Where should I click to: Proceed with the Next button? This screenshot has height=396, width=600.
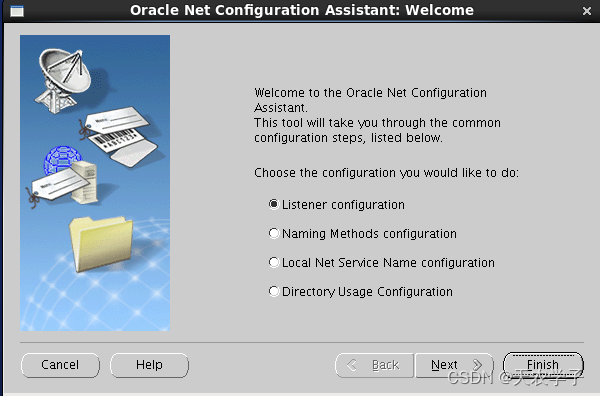click(454, 365)
